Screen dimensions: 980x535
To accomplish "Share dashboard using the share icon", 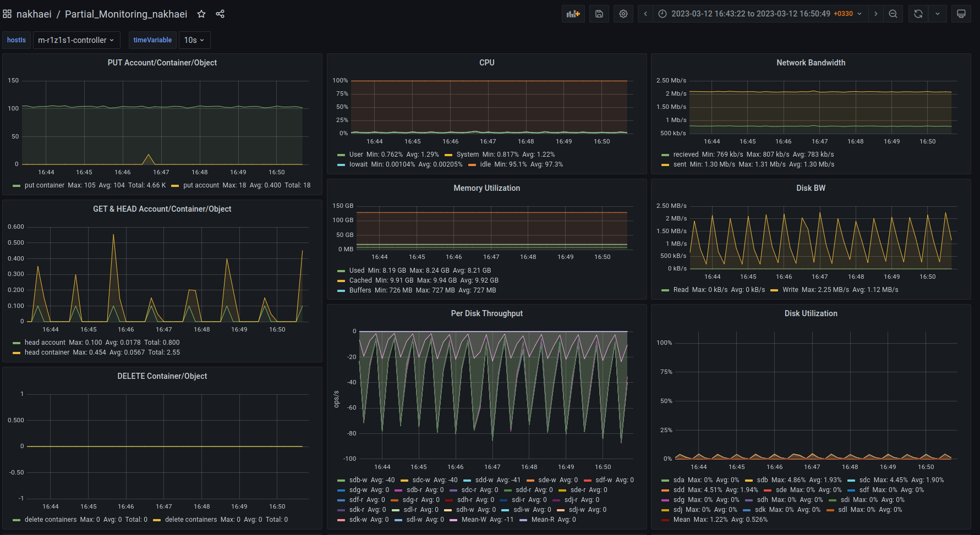I will click(x=220, y=14).
